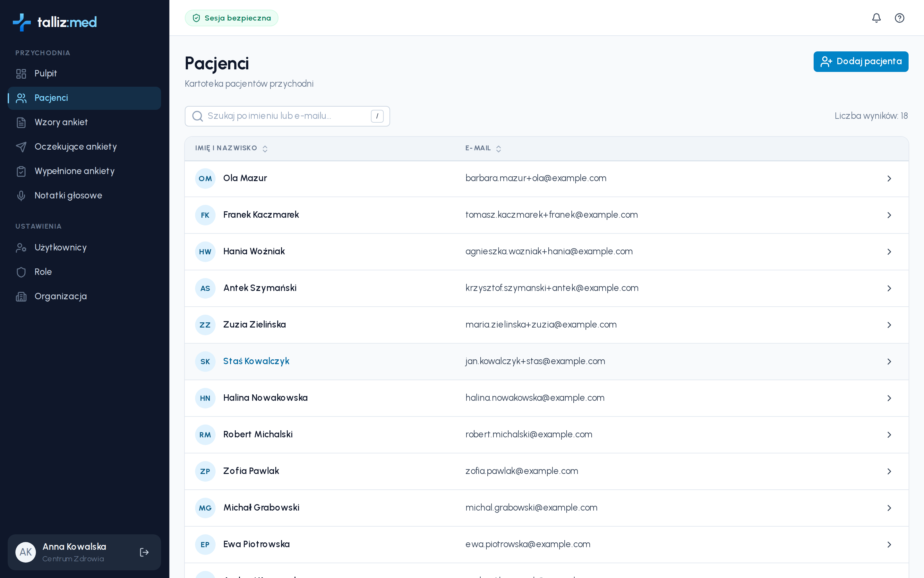This screenshot has width=924, height=578.
Task: Select Pacjenci in the sidebar
Action: pyautogui.click(x=84, y=98)
